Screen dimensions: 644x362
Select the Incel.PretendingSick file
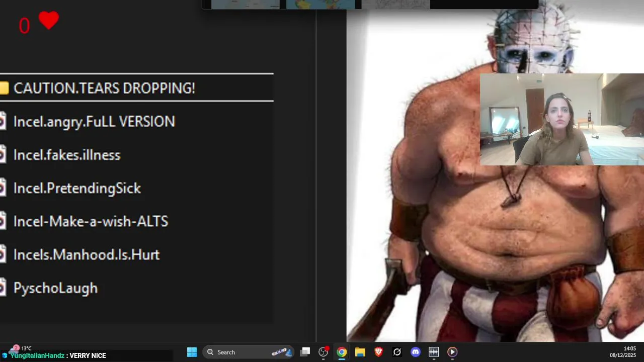coord(77,188)
